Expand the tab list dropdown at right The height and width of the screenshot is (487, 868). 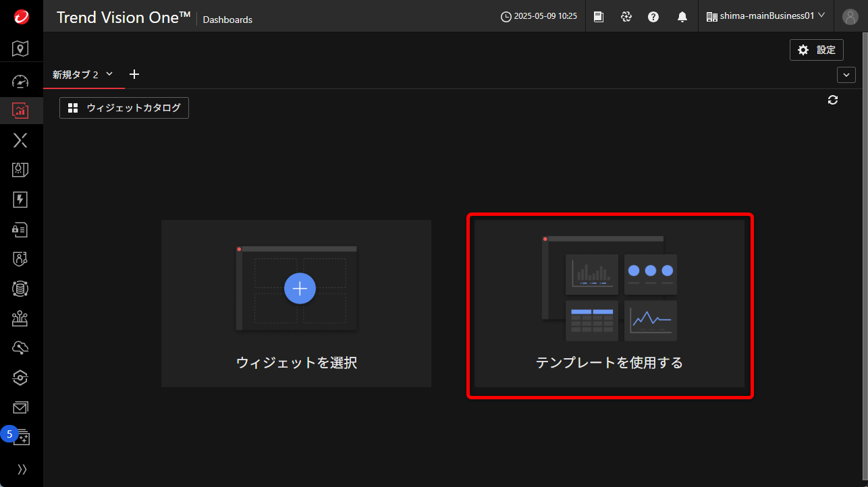click(x=846, y=75)
